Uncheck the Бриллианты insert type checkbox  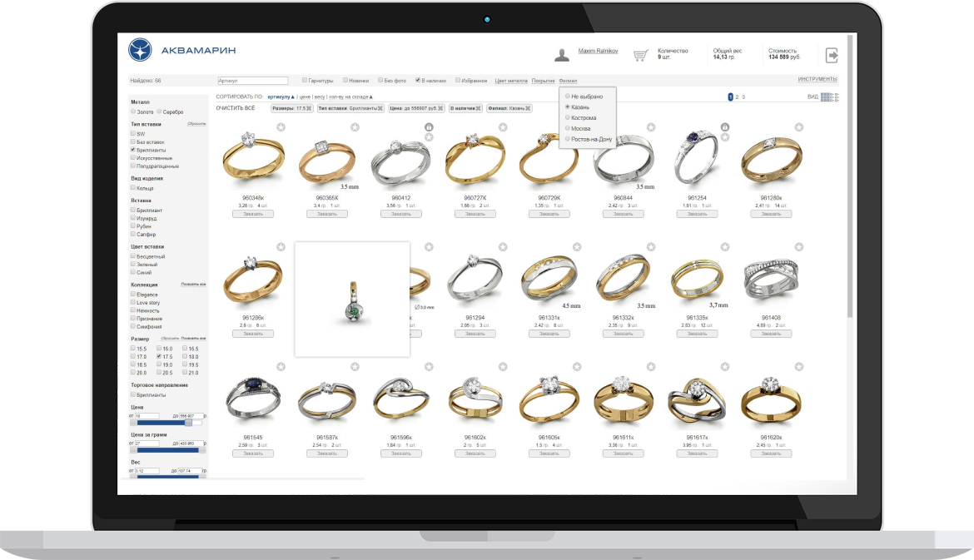pos(133,150)
